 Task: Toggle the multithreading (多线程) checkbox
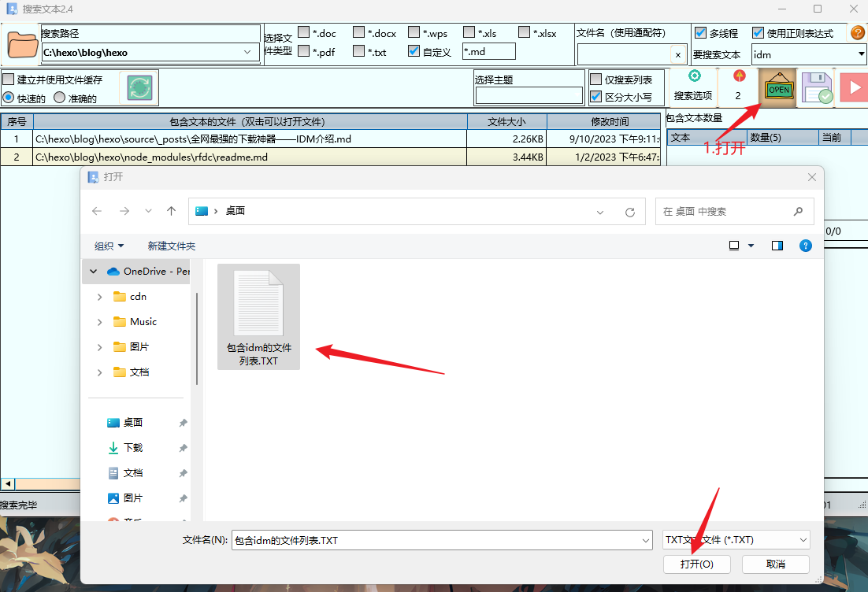pyautogui.click(x=700, y=33)
